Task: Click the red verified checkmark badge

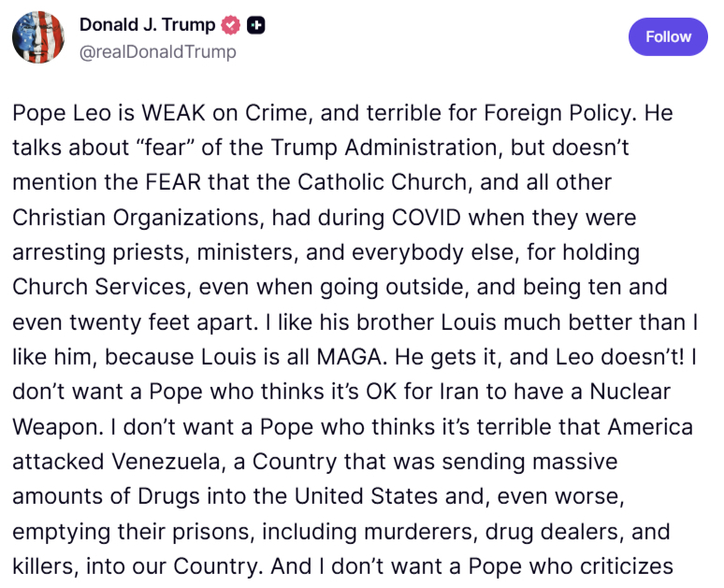Action: point(230,25)
